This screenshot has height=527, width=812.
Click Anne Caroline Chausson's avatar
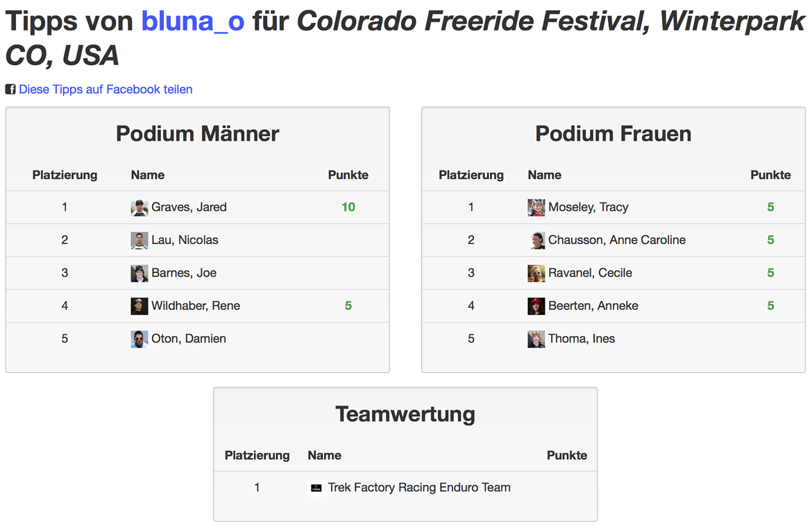(x=536, y=241)
